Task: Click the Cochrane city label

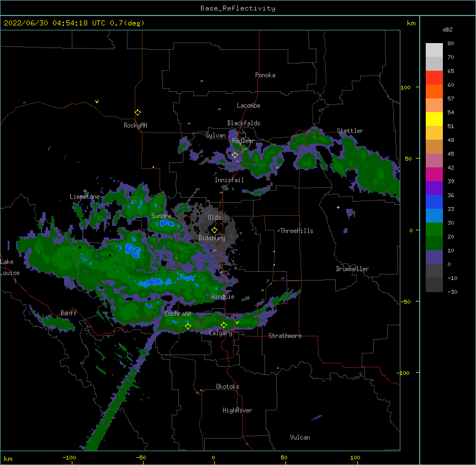Action: pyautogui.click(x=178, y=314)
